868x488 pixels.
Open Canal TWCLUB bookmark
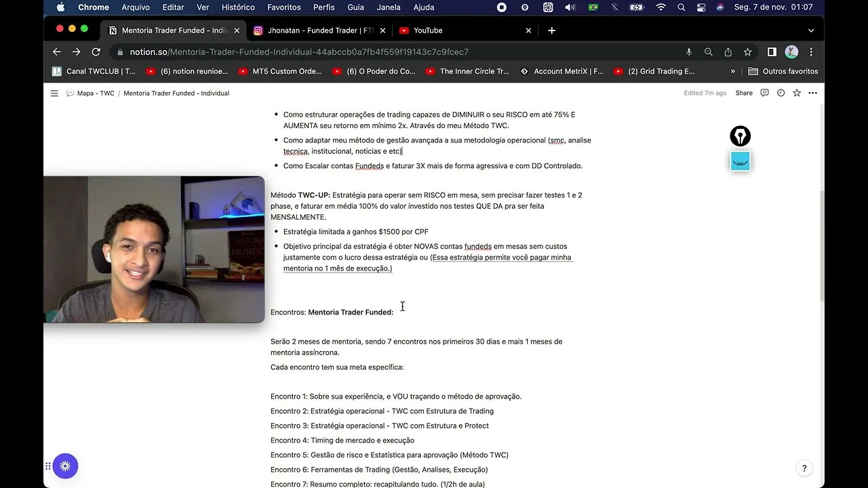tap(94, 71)
